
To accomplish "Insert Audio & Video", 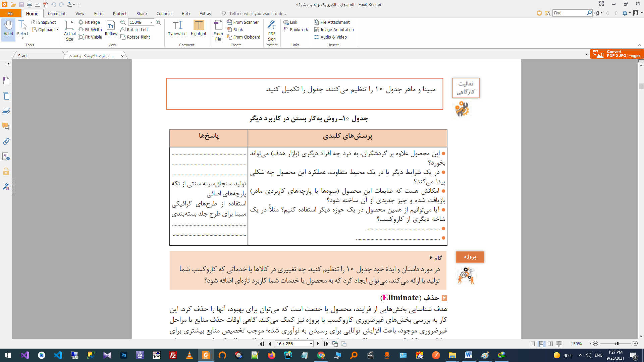I will [x=330, y=37].
